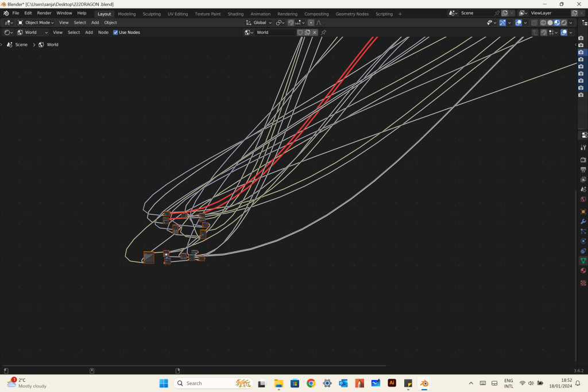Image resolution: width=588 pixels, height=392 pixels.
Task: Open the Node menu in node editor
Action: click(x=103, y=33)
